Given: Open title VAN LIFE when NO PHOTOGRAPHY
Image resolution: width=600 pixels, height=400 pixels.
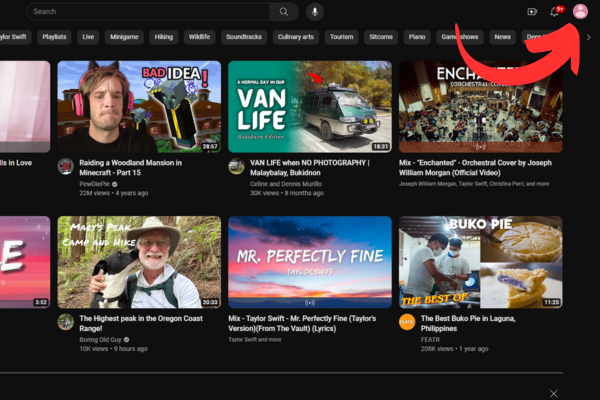Looking at the screenshot, I should (x=310, y=168).
